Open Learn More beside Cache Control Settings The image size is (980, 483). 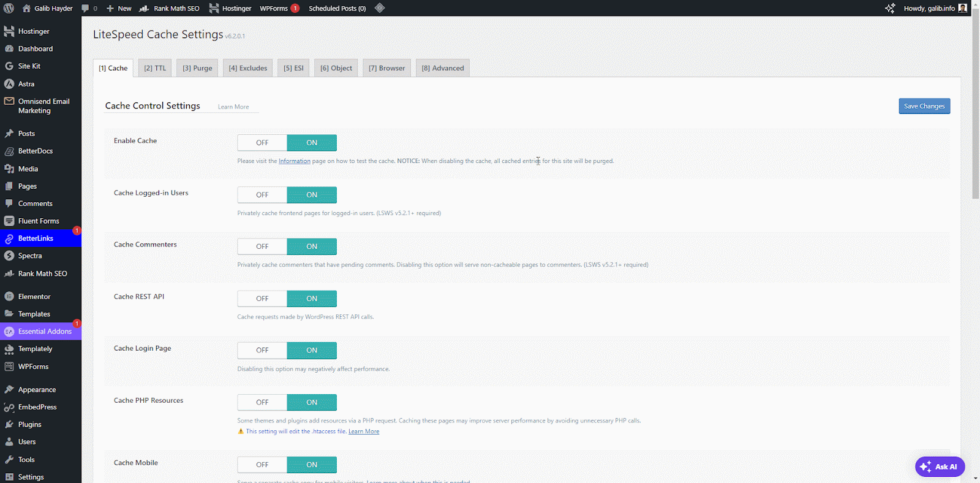[233, 107]
